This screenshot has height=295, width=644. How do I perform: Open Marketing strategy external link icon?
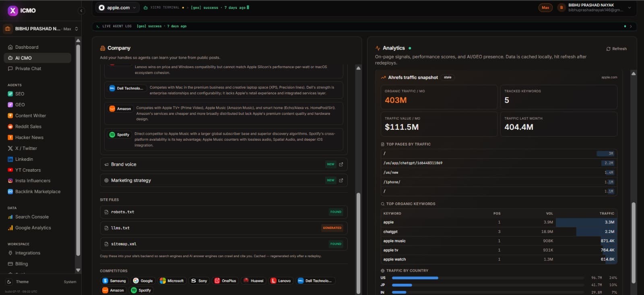(341, 181)
